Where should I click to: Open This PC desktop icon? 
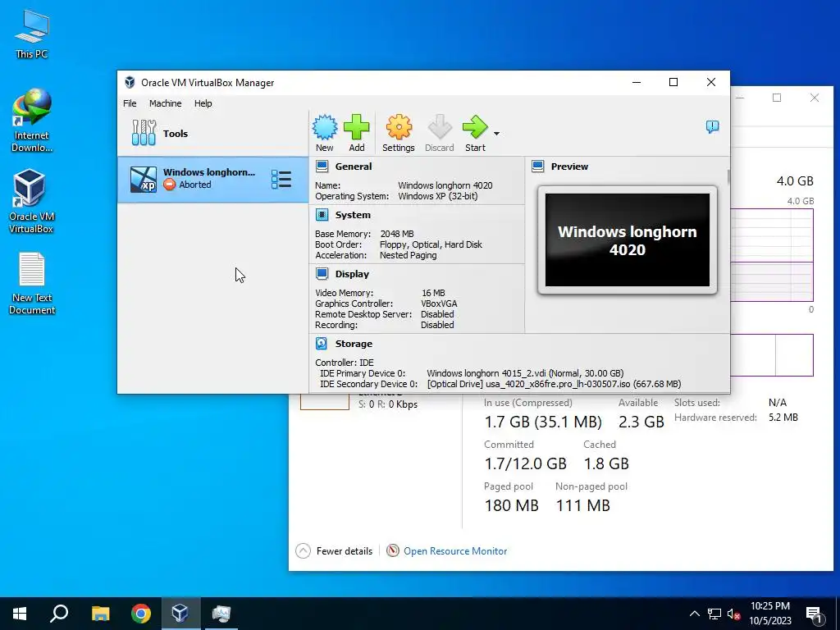point(32,34)
